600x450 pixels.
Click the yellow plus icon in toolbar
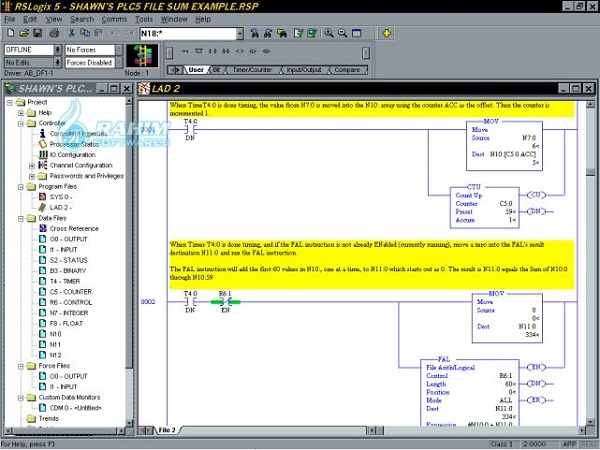tap(386, 33)
